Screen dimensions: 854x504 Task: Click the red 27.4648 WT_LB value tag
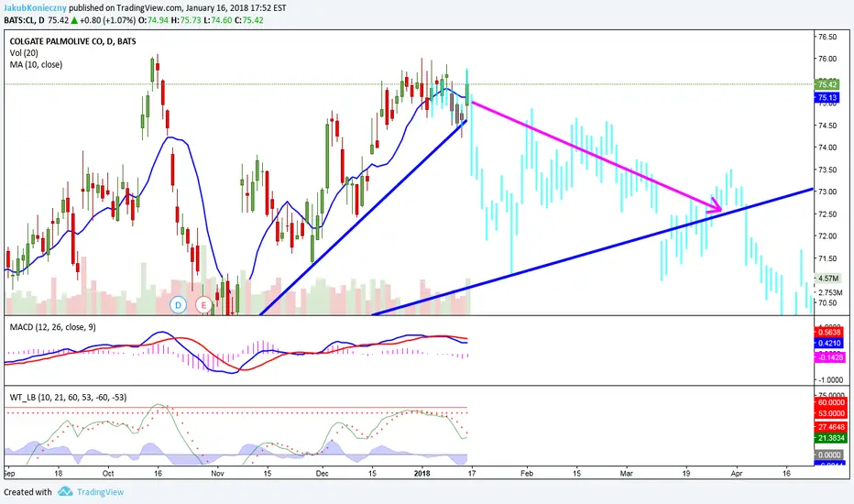830,427
